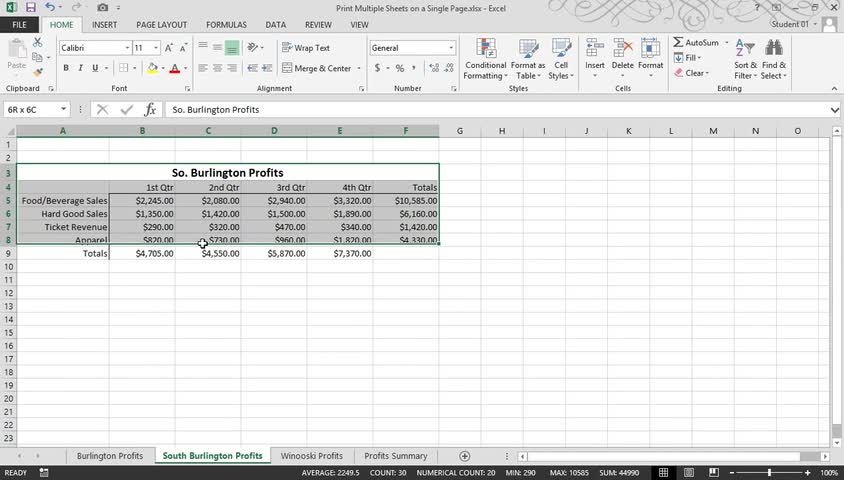Toggle Underline formatting

[95, 68]
